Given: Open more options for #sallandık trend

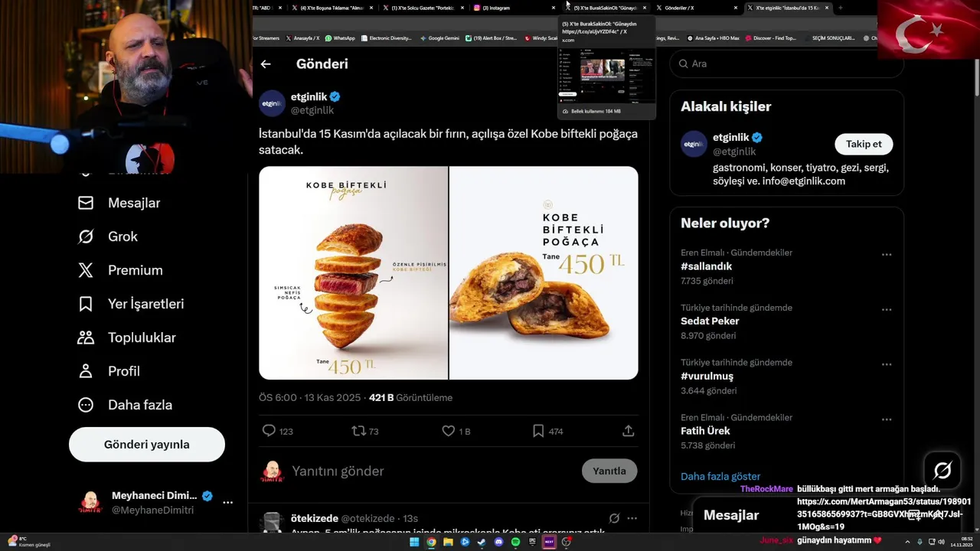Looking at the screenshot, I should click(x=887, y=254).
